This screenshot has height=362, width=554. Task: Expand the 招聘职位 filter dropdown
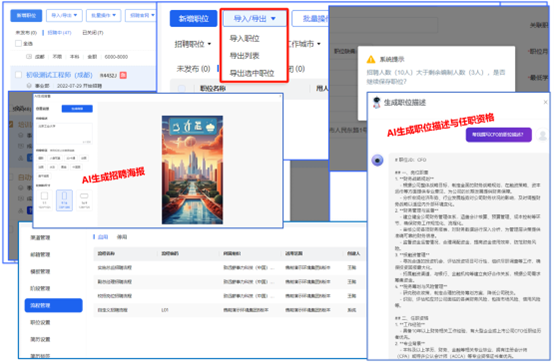[x=193, y=44]
